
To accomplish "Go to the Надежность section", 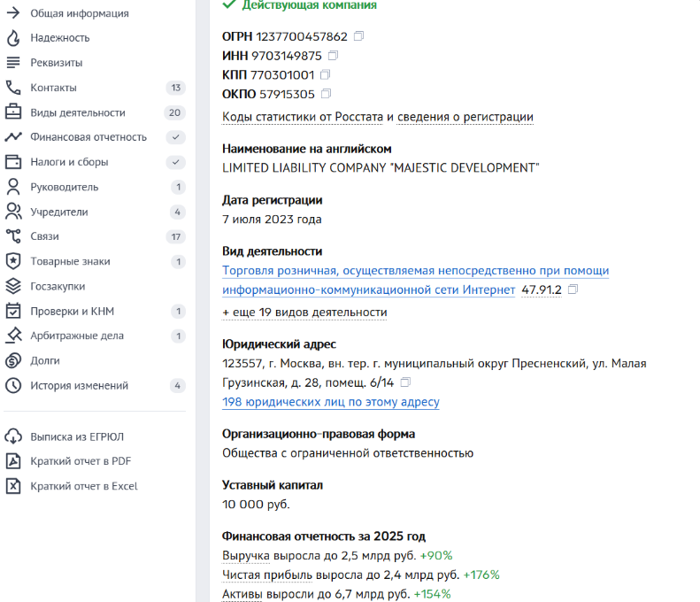I will (60, 38).
